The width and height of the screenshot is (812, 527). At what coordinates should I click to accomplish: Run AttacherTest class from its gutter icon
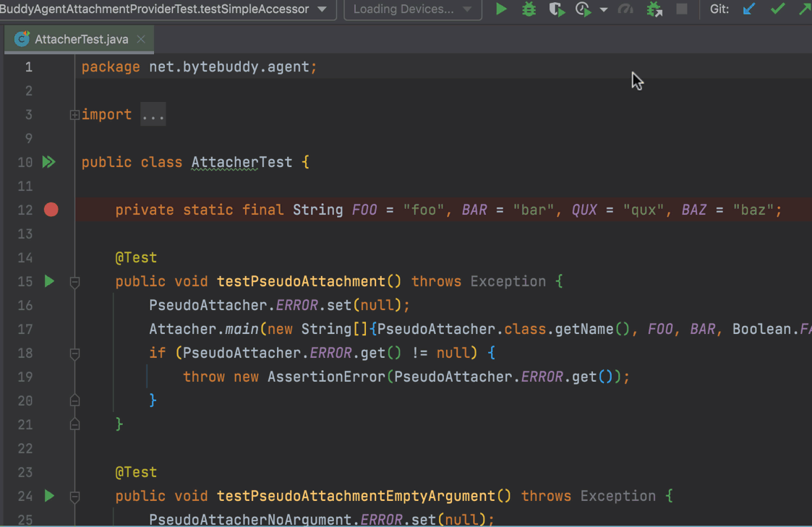coord(48,162)
